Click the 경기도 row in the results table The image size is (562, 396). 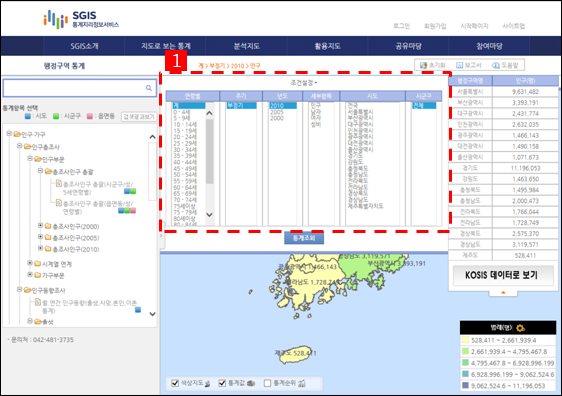(x=503, y=168)
